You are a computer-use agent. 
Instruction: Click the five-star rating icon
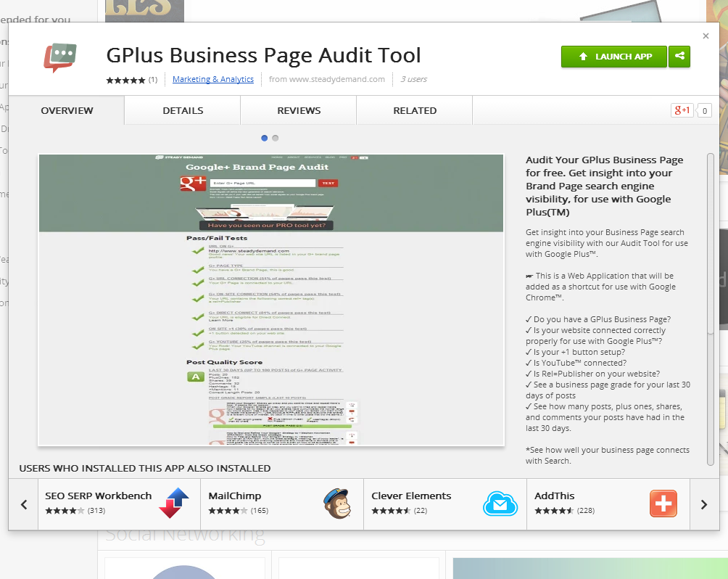point(125,80)
